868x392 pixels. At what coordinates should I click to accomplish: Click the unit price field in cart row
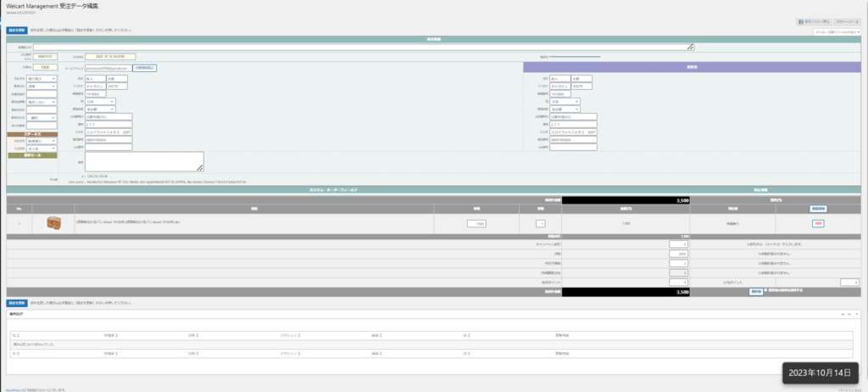point(476,223)
